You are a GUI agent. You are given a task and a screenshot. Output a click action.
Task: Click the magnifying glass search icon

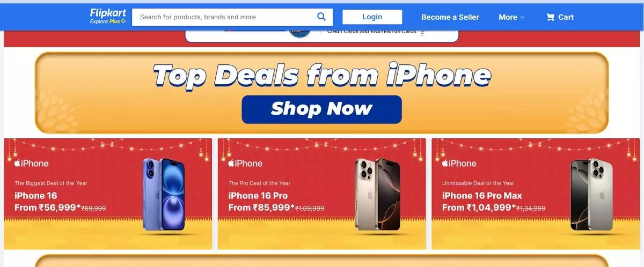(321, 17)
